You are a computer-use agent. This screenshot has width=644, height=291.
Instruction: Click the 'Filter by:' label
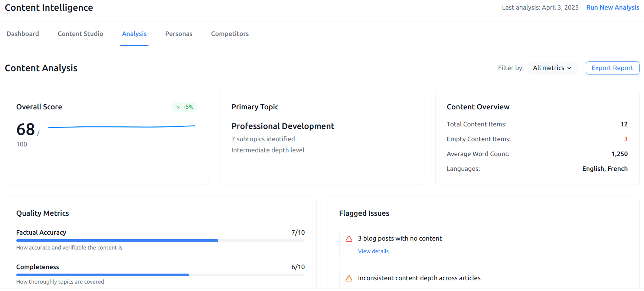click(x=511, y=68)
